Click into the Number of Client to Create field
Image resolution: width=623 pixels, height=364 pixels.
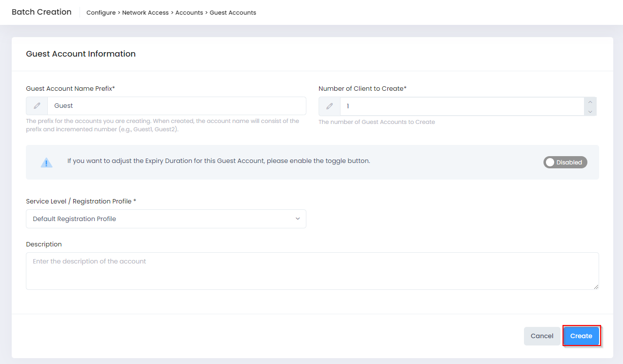click(461, 106)
